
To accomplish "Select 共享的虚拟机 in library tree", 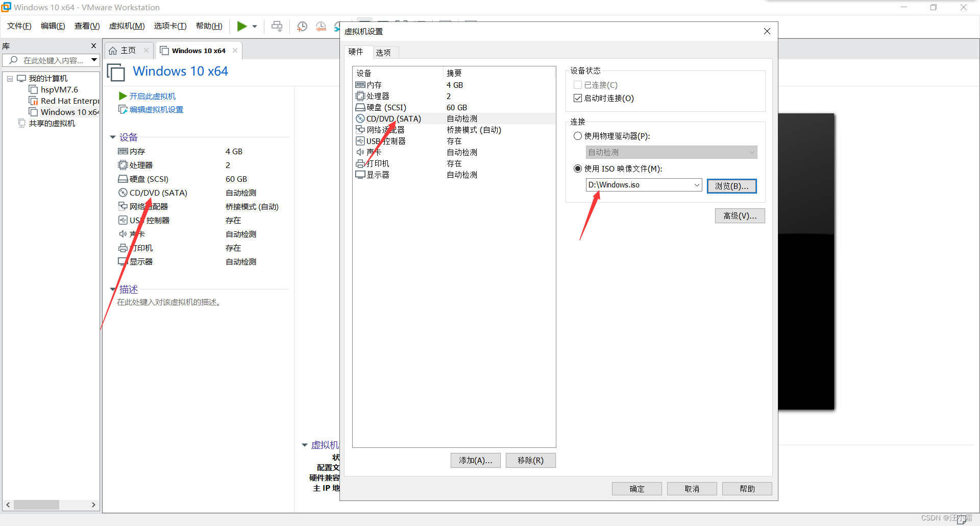I will tap(46, 124).
